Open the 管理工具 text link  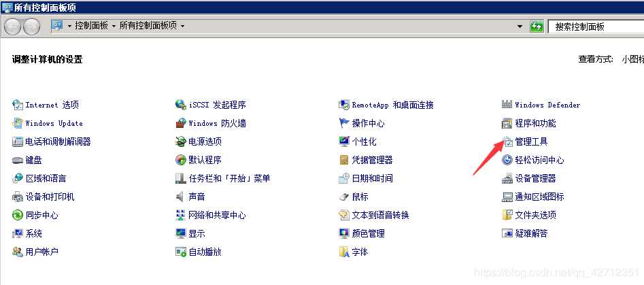531,142
